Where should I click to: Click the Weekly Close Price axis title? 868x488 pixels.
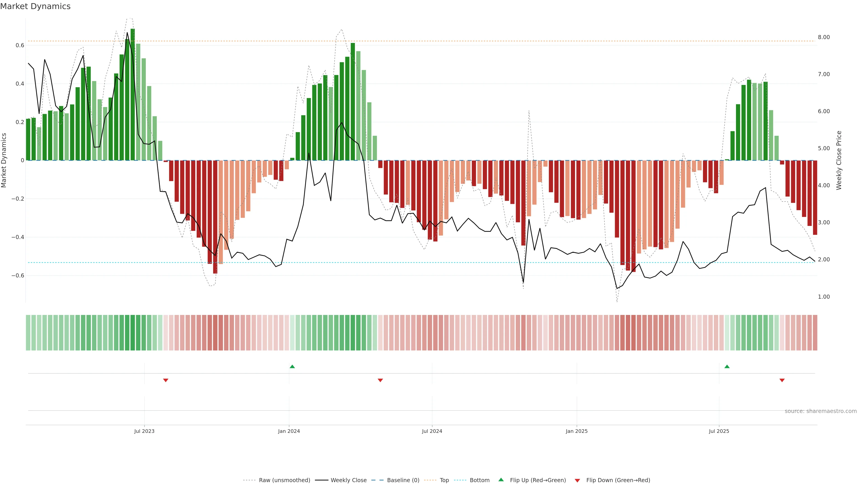[x=839, y=160]
